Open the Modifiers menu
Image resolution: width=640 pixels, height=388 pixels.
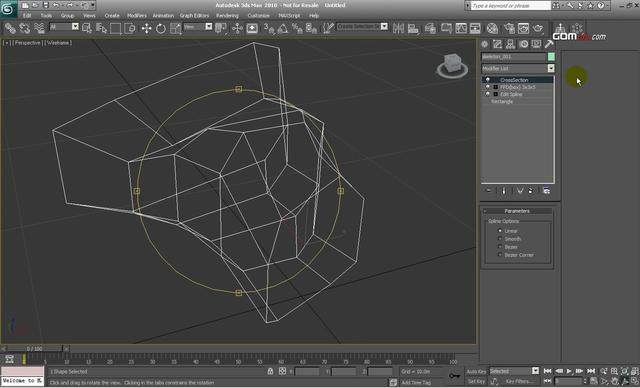point(137,16)
